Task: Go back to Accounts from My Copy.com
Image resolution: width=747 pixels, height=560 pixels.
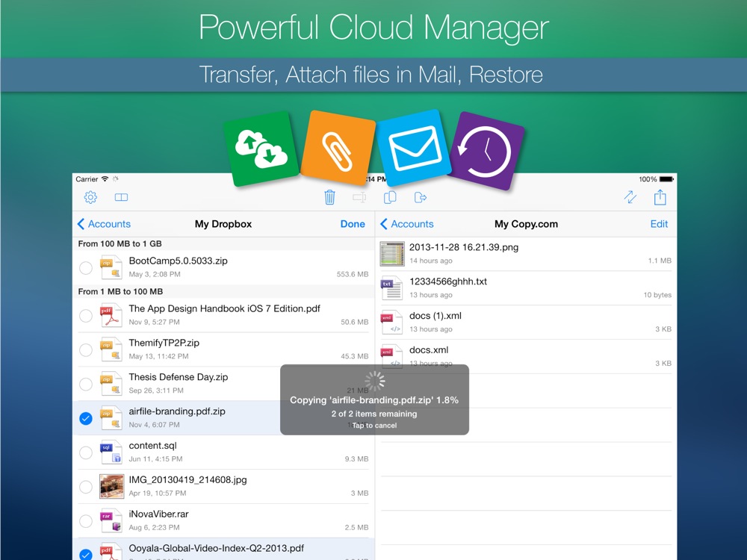Action: pyautogui.click(x=407, y=224)
